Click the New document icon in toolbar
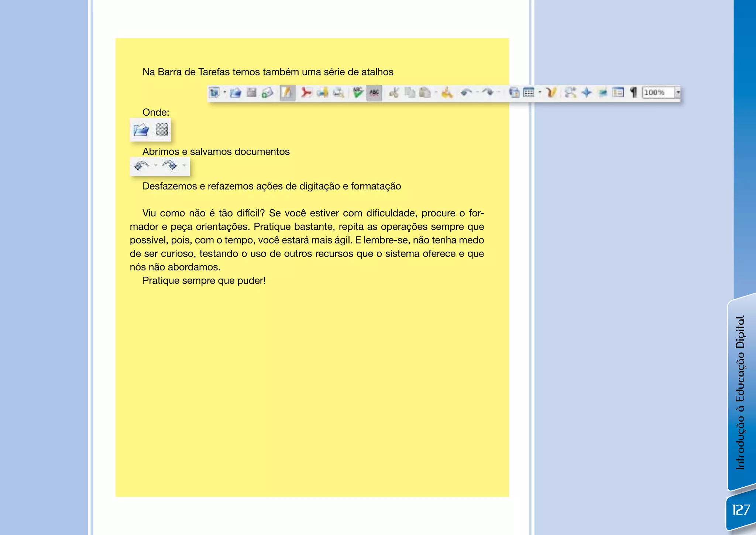756x535 pixels. 214,92
